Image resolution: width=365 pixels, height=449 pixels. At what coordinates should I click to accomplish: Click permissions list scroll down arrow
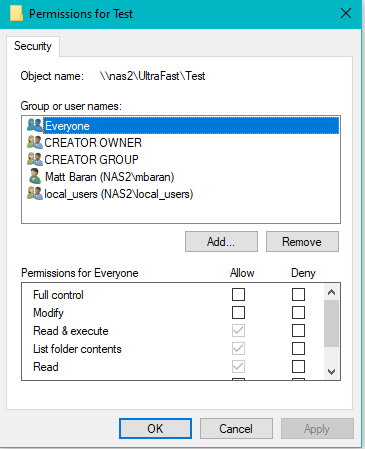(x=331, y=371)
